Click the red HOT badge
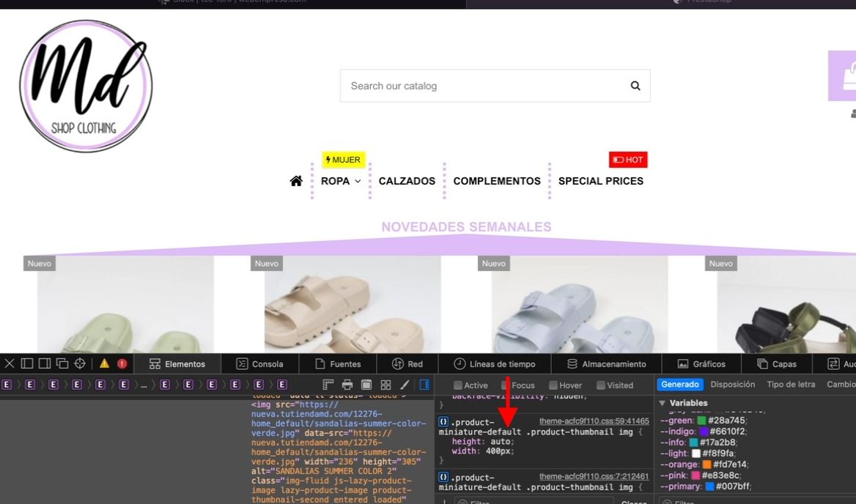 628,160
